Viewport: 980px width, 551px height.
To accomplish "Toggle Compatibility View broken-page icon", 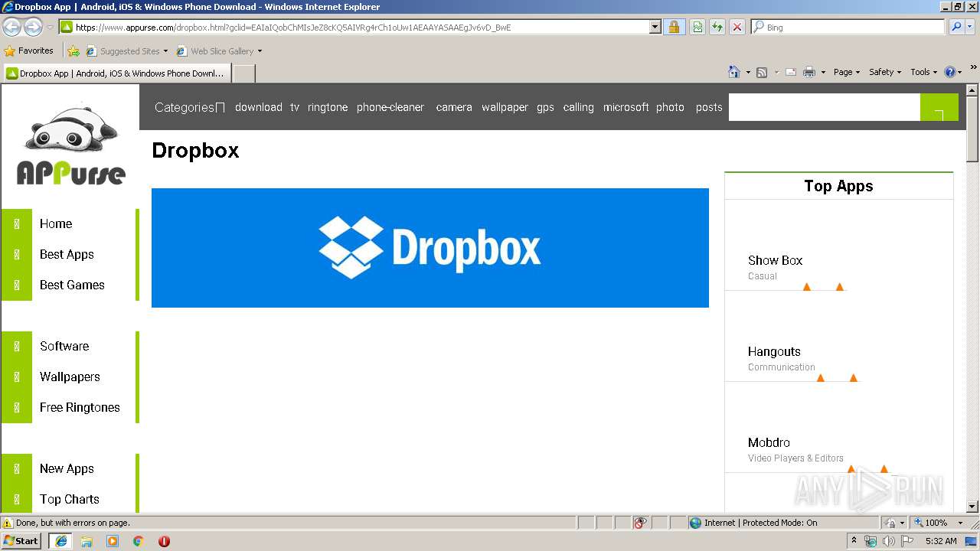I will point(697,27).
